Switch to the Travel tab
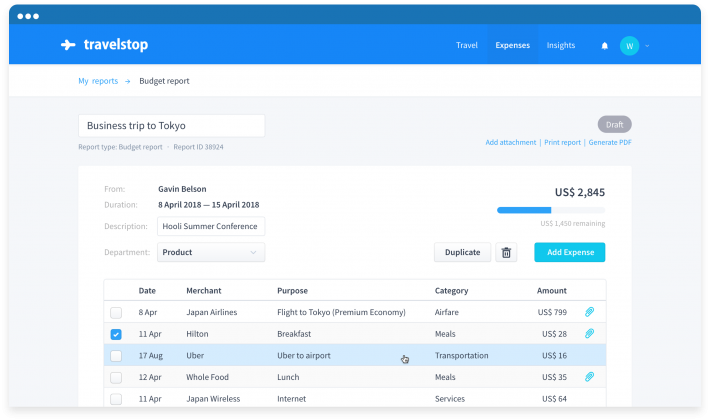 coord(466,46)
